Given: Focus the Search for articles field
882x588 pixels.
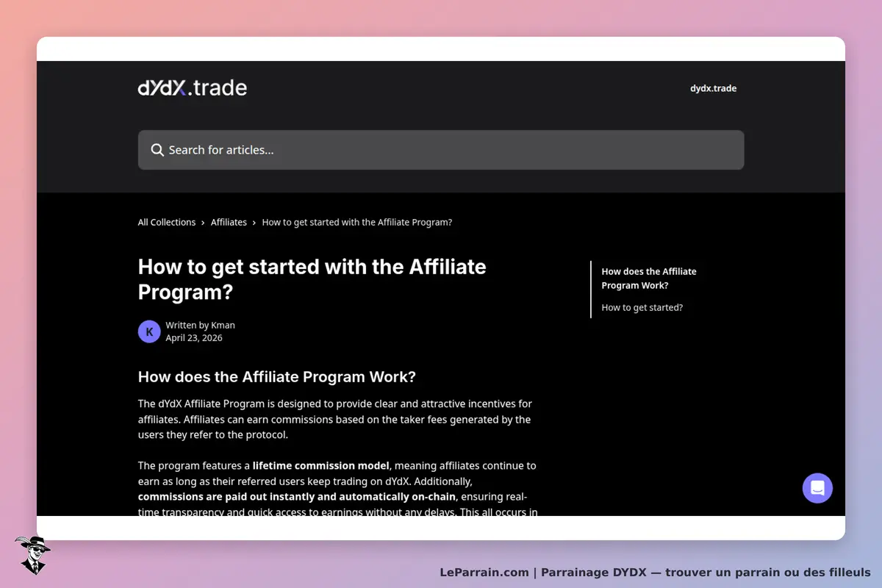Looking at the screenshot, I should (441, 150).
